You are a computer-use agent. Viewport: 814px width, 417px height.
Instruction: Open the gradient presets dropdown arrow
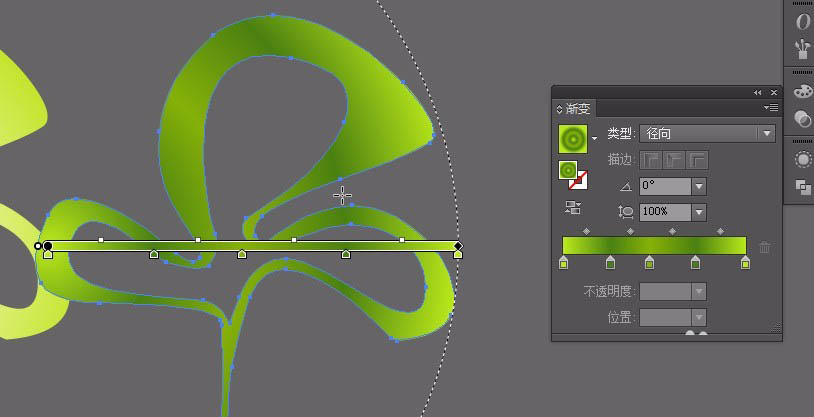(594, 139)
